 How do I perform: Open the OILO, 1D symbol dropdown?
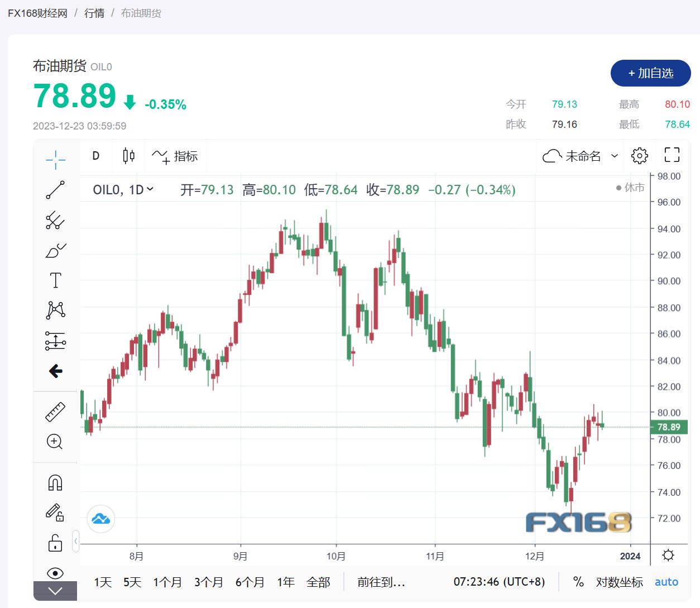[x=123, y=190]
